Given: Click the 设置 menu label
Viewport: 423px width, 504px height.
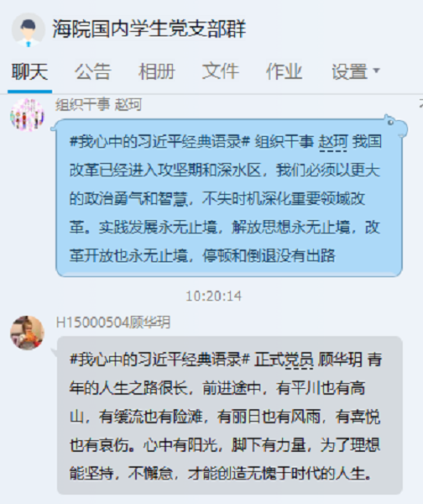Looking at the screenshot, I should pos(349,71).
